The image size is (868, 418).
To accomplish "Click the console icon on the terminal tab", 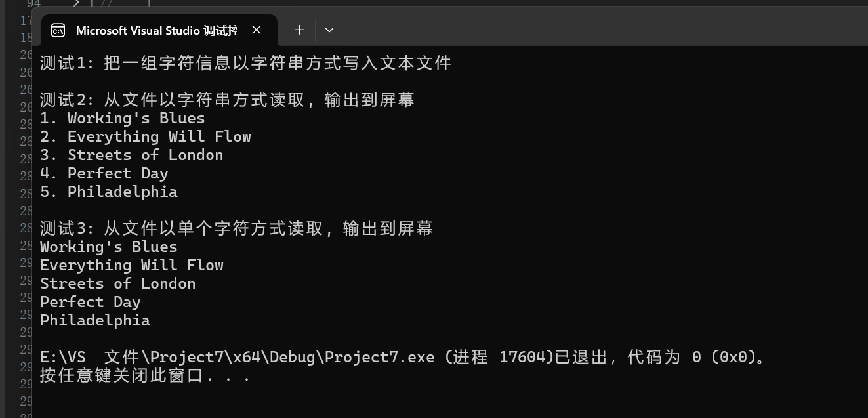I will [x=58, y=30].
